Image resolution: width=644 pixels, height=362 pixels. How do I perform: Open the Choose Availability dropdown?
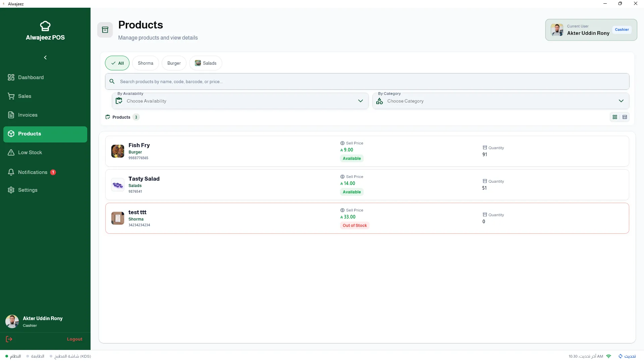click(240, 101)
